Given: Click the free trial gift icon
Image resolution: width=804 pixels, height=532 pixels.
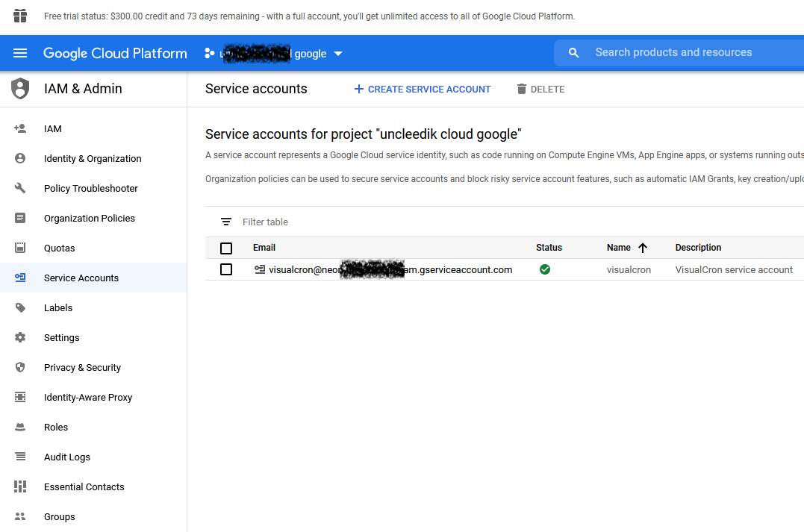Looking at the screenshot, I should coord(20,15).
